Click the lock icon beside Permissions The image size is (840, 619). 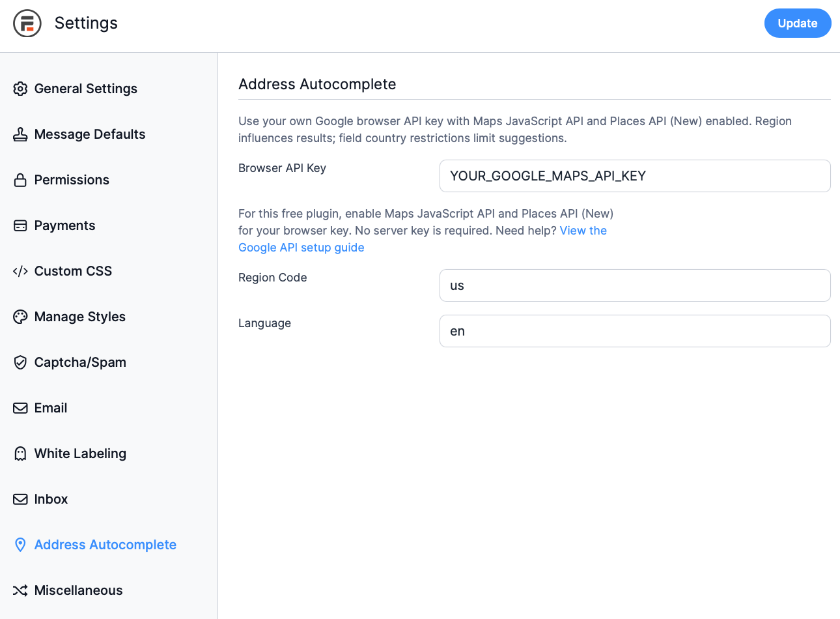click(x=20, y=180)
